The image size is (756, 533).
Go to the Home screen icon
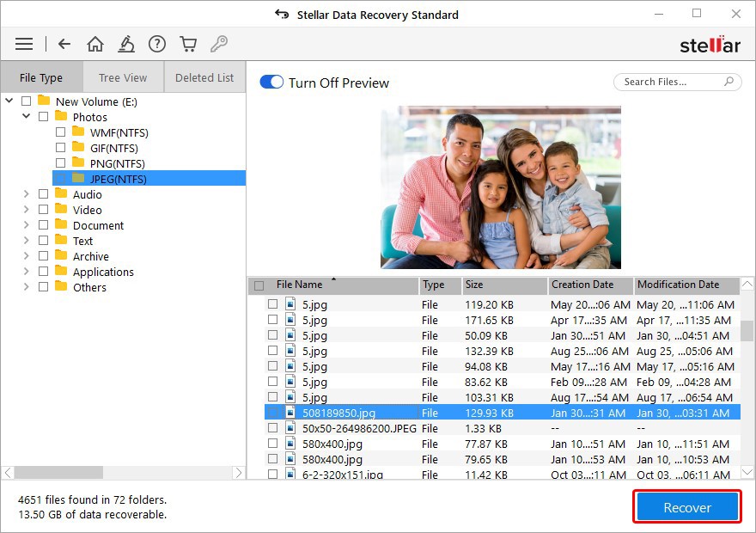coord(95,44)
